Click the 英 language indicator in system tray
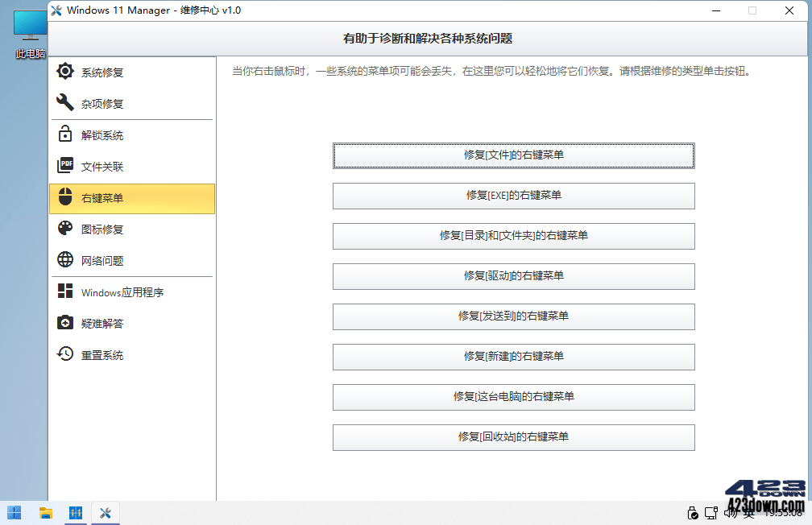This screenshot has height=525, width=812. click(x=748, y=513)
